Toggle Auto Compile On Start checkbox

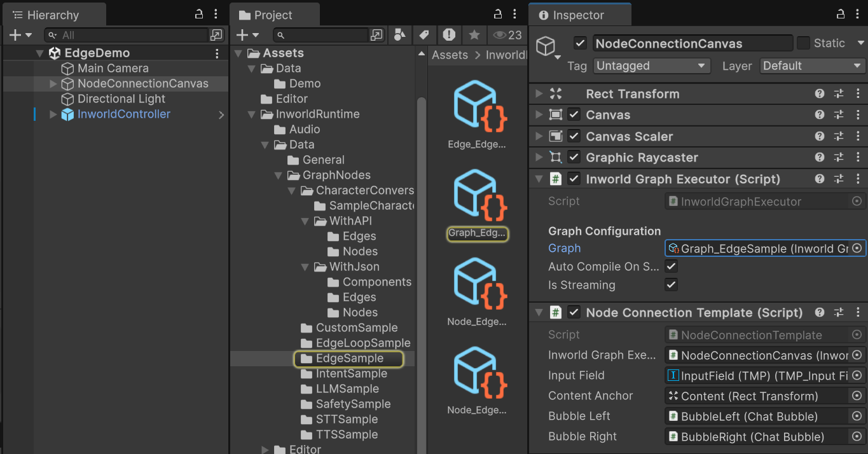click(671, 266)
